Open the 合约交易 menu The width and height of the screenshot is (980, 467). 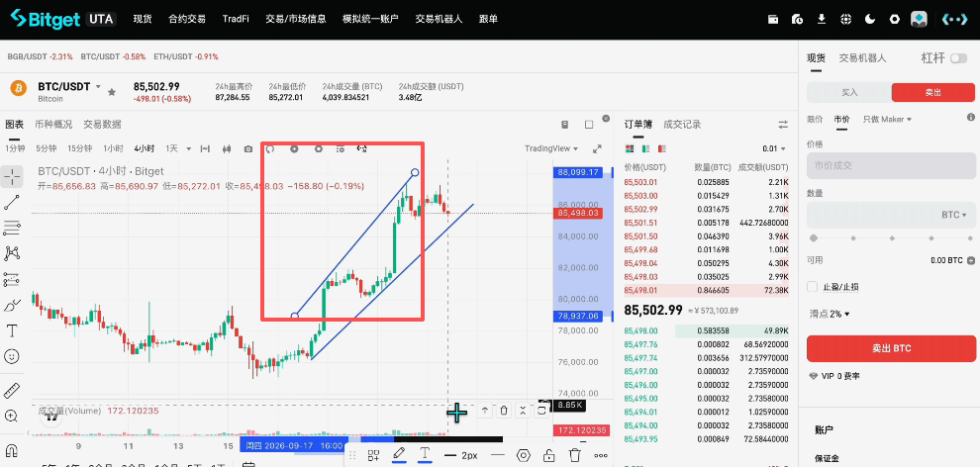(187, 20)
